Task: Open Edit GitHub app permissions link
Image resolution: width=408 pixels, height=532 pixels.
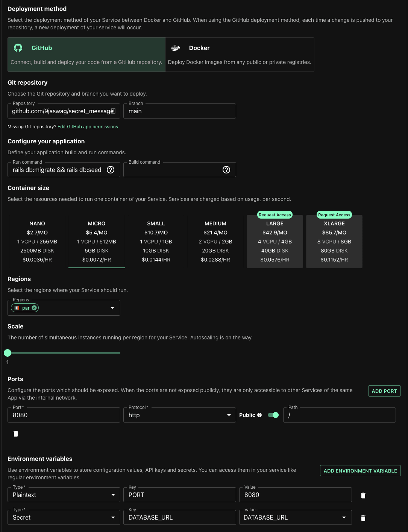Action: pos(88,127)
